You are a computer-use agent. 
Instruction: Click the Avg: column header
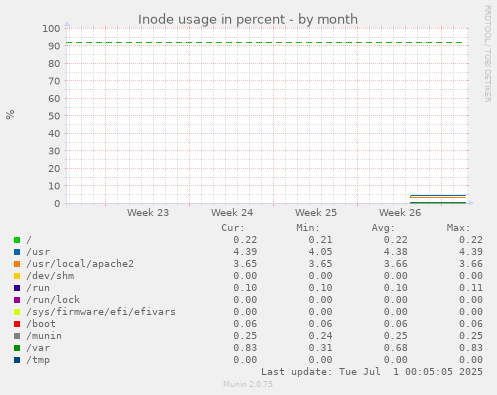coord(383,228)
